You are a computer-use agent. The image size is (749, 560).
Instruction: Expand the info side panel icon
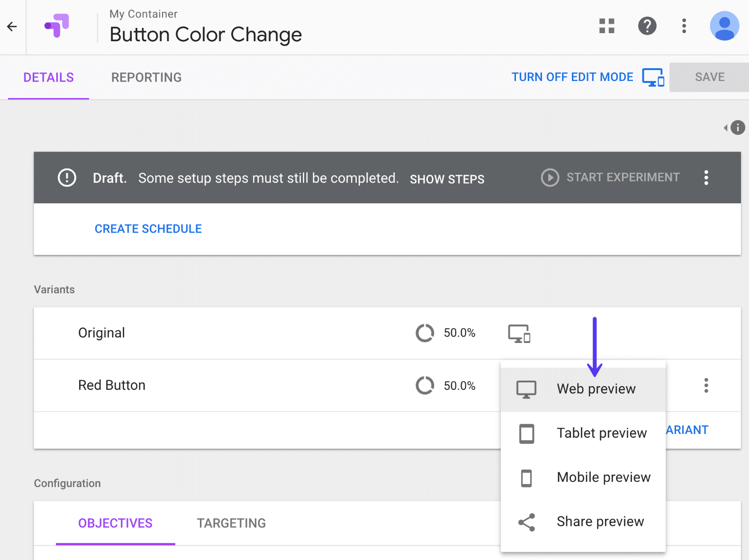pyautogui.click(x=735, y=127)
